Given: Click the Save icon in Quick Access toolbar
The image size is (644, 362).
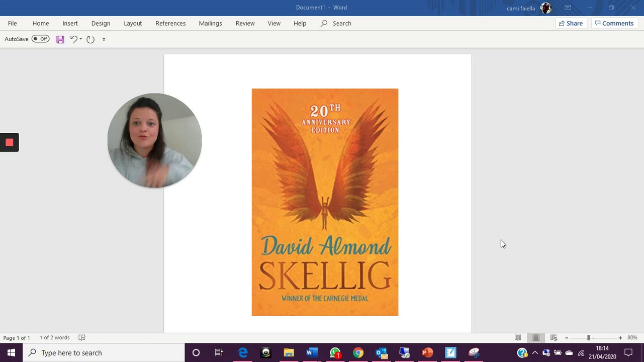Looking at the screenshot, I should [60, 39].
